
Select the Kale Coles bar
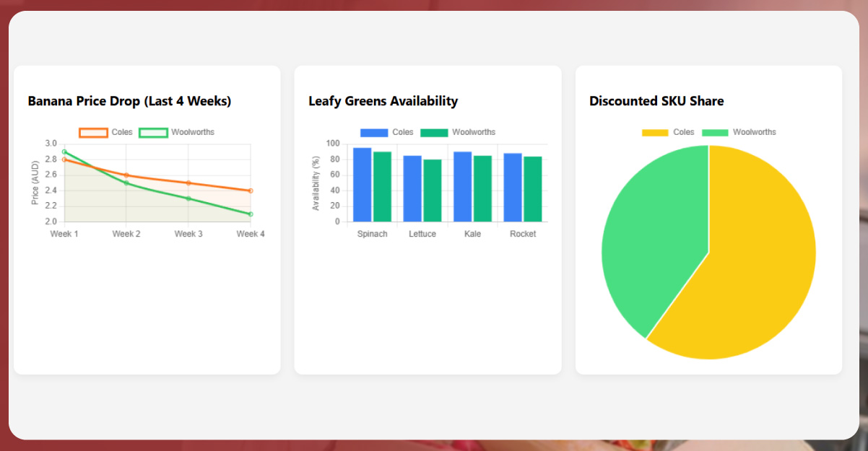[462, 186]
